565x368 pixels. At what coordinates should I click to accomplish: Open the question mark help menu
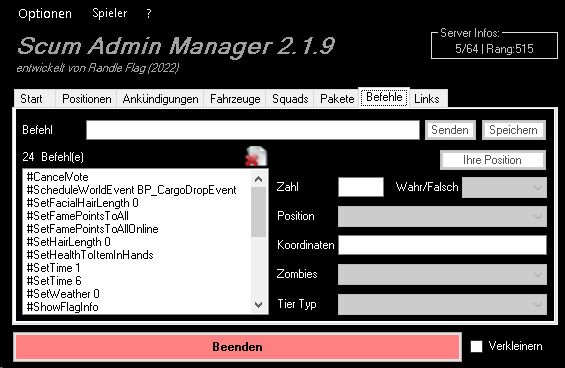click(x=149, y=14)
